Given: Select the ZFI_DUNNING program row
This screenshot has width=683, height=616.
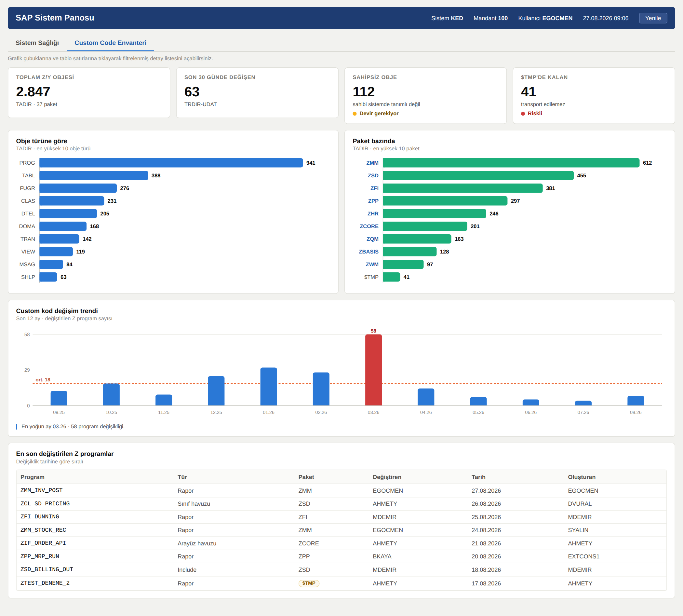Looking at the screenshot, I should coord(341,517).
